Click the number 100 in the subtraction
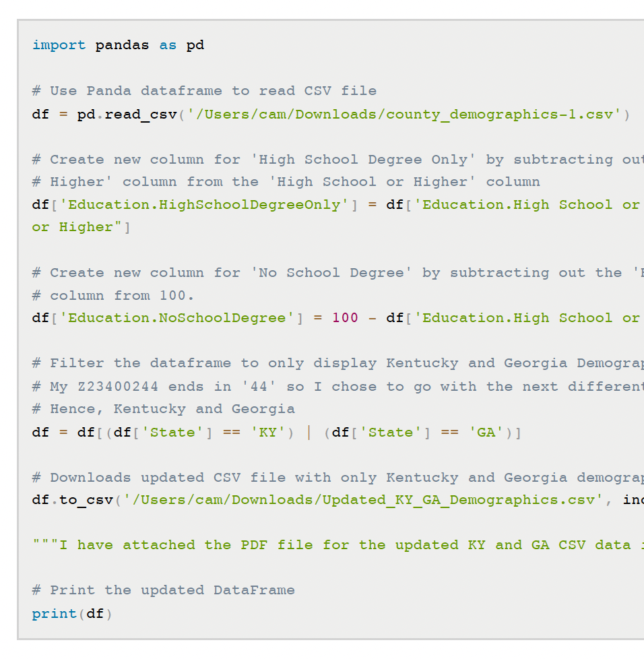 point(345,317)
